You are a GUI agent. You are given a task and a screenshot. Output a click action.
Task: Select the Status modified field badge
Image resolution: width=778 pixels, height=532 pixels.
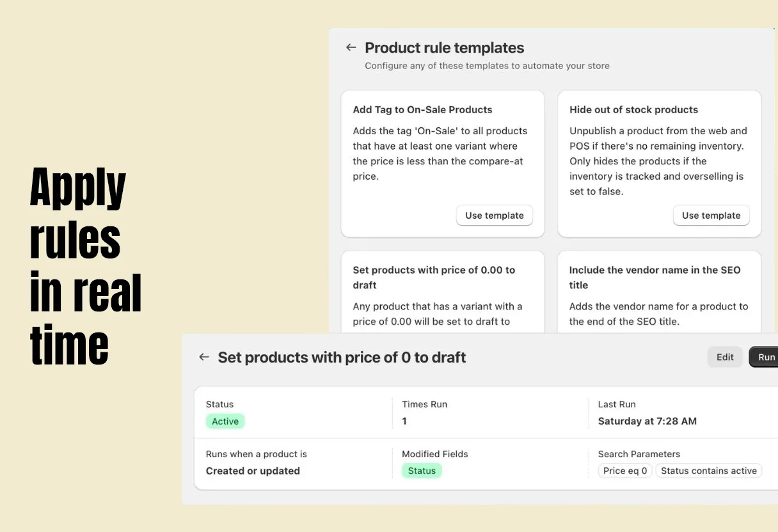(x=422, y=471)
